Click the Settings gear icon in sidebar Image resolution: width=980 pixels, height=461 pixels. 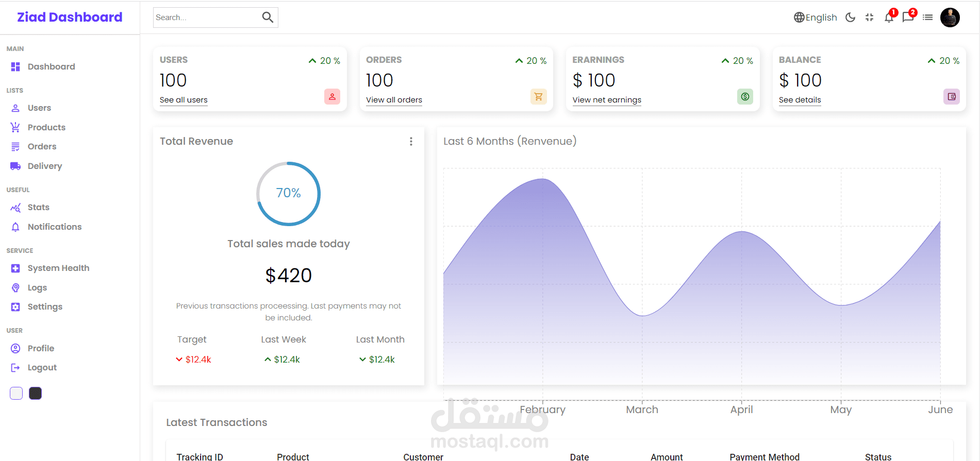pyautogui.click(x=15, y=307)
